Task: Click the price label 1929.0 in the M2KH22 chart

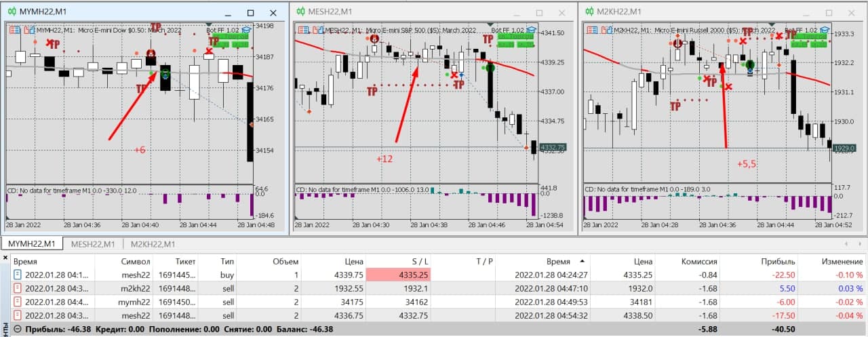Action: [x=844, y=147]
